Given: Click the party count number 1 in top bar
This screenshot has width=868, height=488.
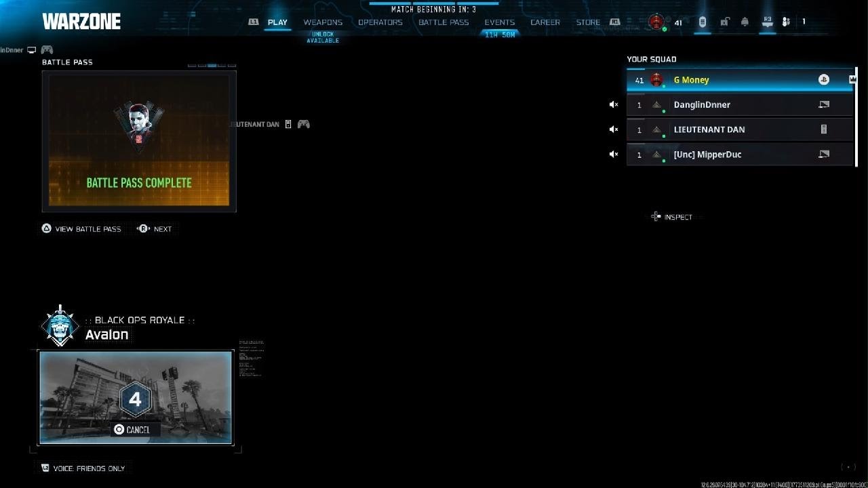Looking at the screenshot, I should point(804,22).
